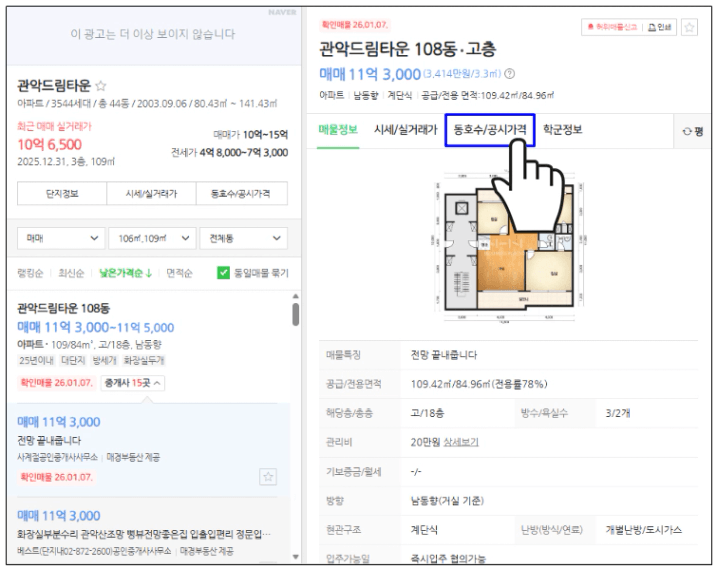717x569 pixels.
Task: Select first 매매 11억 3,000 전망 끝내줍니다 listing
Action: click(x=149, y=450)
